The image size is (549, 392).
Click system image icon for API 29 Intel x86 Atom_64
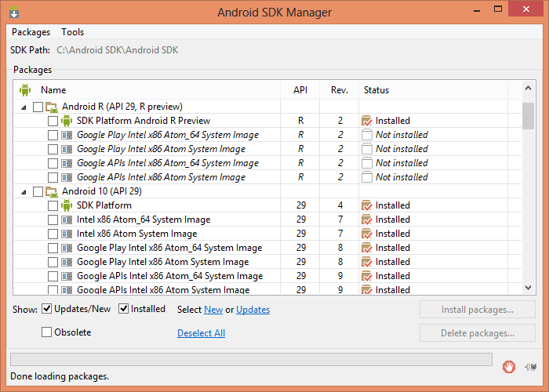(67, 220)
